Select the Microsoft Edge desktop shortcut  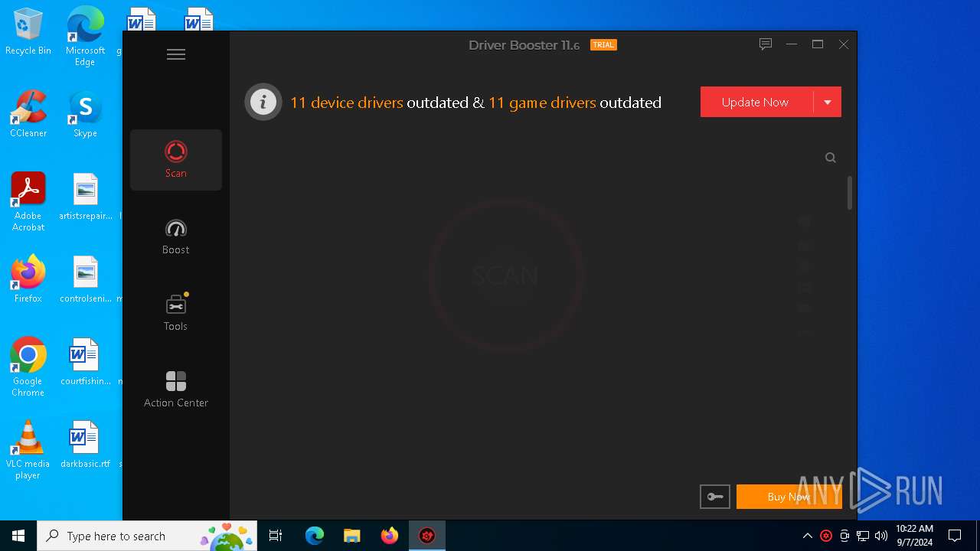(x=85, y=36)
